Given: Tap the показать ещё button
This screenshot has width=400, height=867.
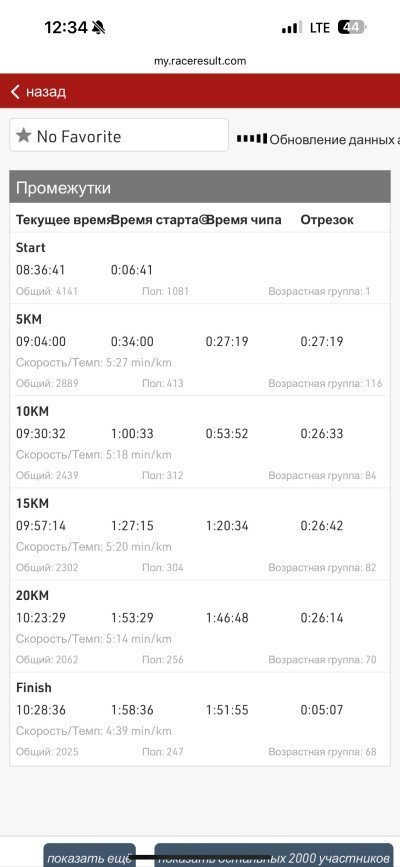Looking at the screenshot, I should 90,855.
